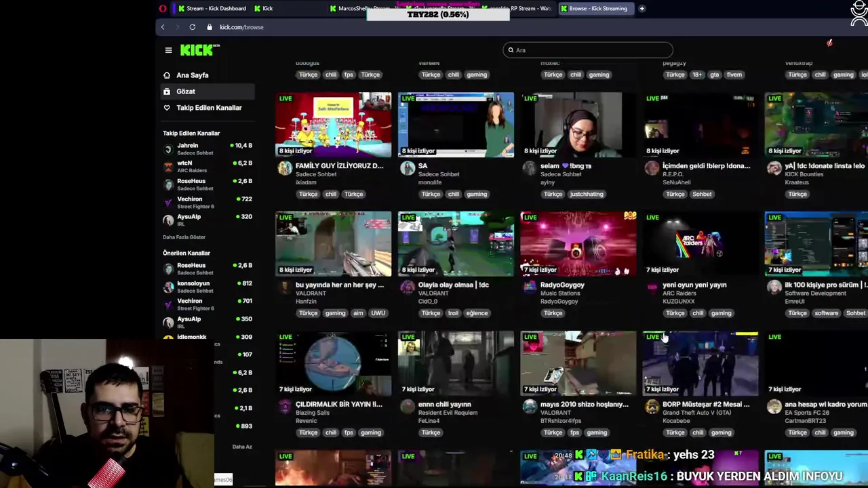The height and width of the screenshot is (488, 868).
Task: Click the site lock icon
Action: pyautogui.click(x=210, y=27)
